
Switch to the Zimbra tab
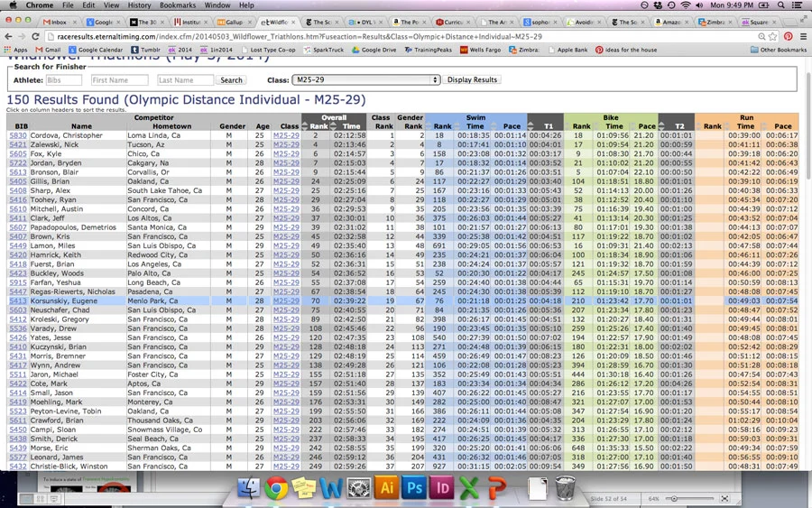(715, 23)
